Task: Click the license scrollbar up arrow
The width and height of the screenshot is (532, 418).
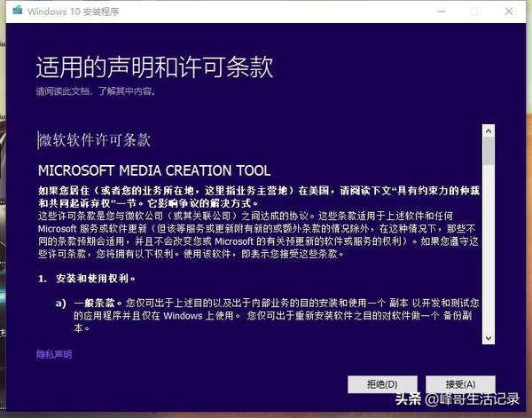Action: coord(489,130)
